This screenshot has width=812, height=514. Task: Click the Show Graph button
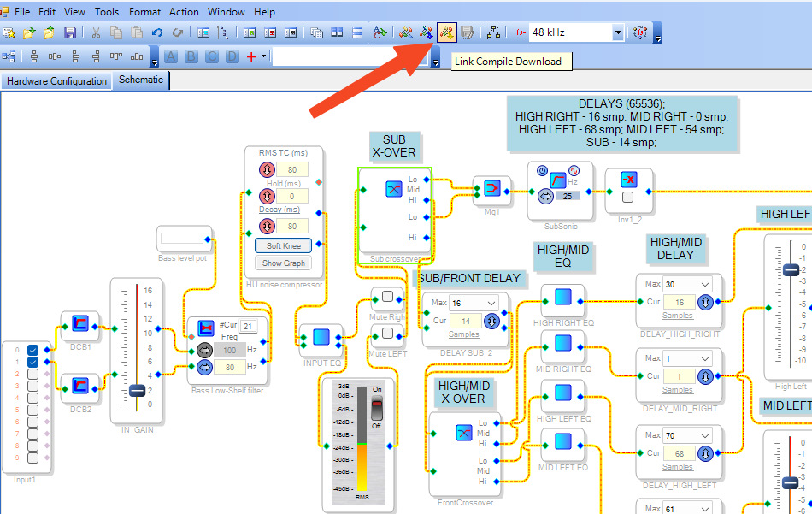283,263
